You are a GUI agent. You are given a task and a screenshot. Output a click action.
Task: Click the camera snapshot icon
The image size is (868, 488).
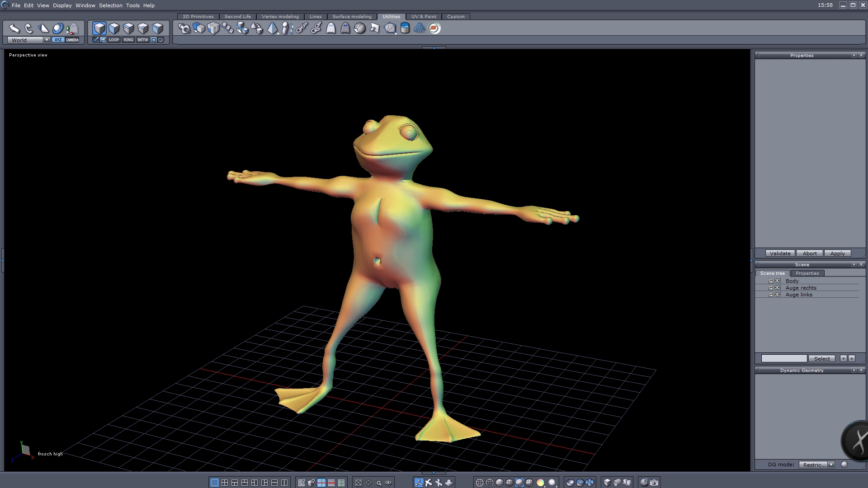pos(654,483)
